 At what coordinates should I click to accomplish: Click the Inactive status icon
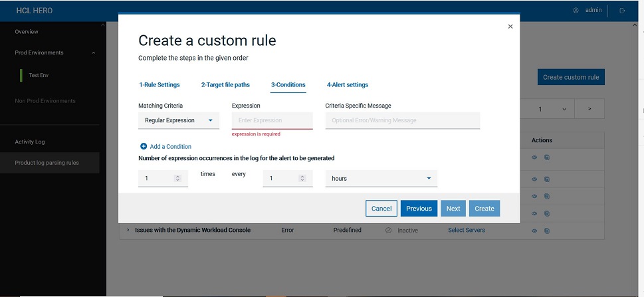point(388,231)
